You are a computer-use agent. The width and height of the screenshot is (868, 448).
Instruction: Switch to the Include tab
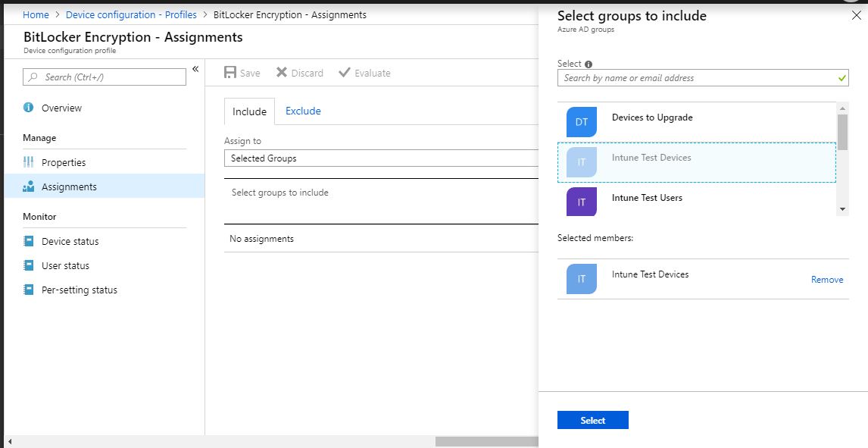pyautogui.click(x=249, y=111)
